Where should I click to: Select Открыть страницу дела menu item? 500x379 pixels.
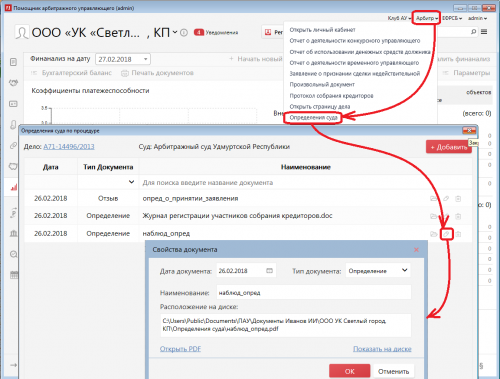(320, 106)
